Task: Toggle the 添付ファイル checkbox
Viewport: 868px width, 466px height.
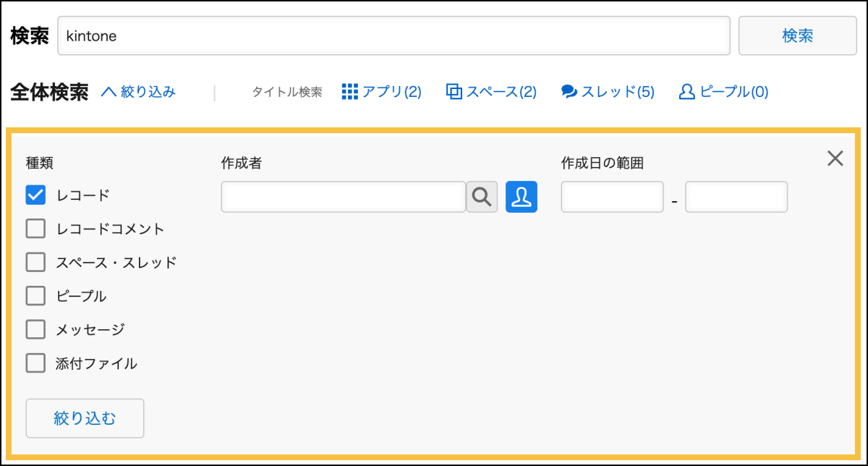Action: coord(36,363)
